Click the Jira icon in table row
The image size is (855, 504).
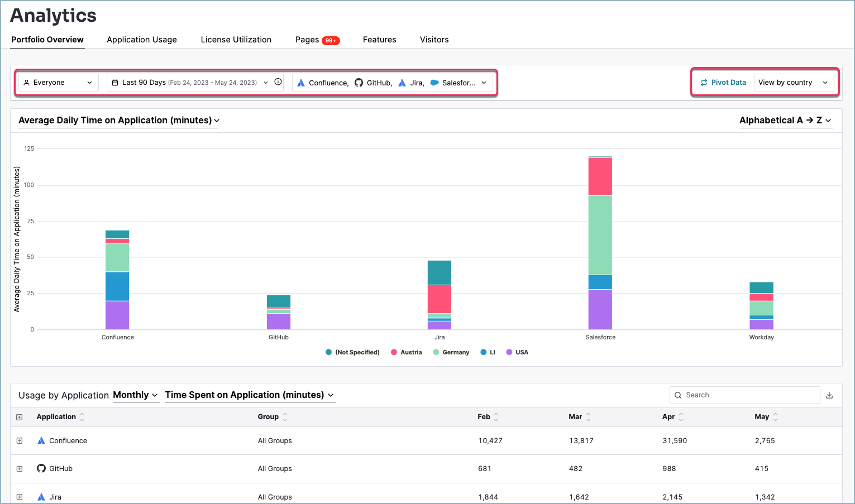41,497
